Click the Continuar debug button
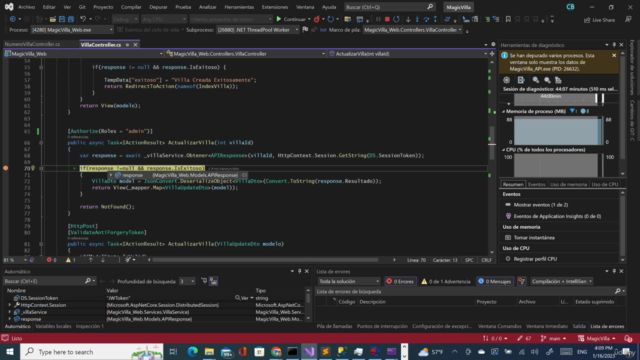640x360 pixels. (x=291, y=19)
